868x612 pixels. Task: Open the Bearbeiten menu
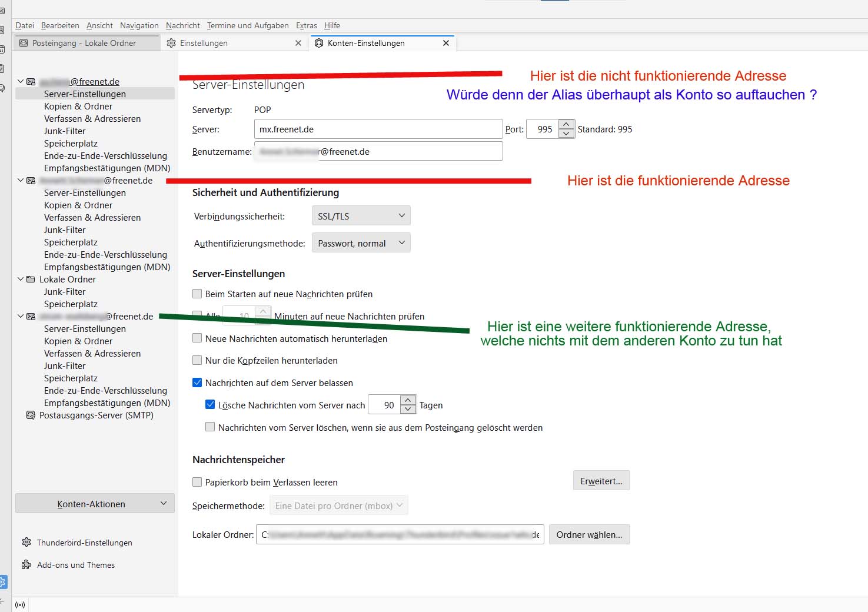(x=60, y=25)
